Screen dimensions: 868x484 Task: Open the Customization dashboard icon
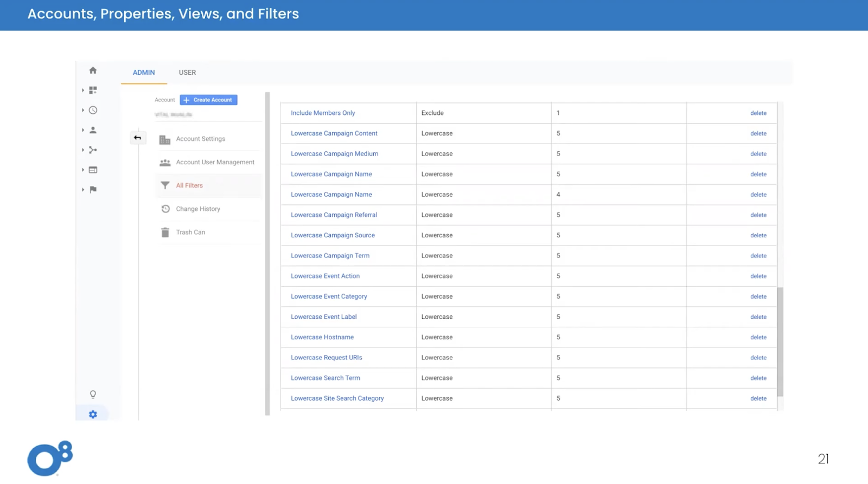(x=93, y=90)
